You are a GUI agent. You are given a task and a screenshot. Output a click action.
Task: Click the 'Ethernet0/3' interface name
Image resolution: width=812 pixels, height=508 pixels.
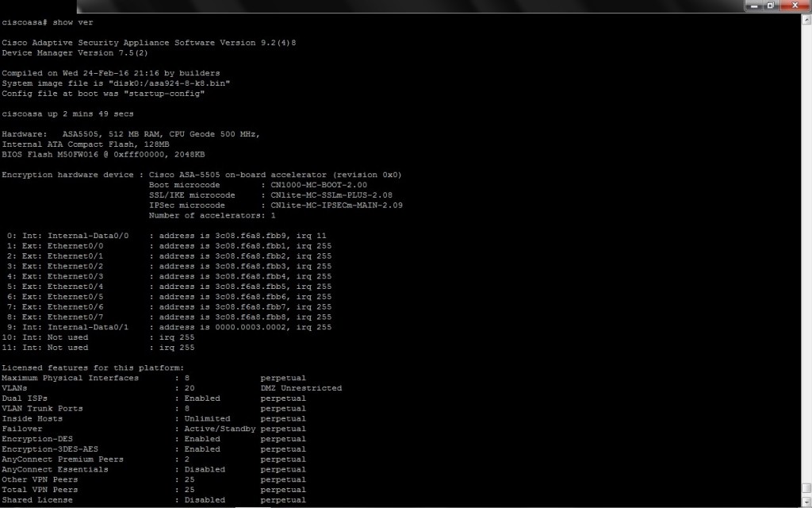[x=75, y=276]
